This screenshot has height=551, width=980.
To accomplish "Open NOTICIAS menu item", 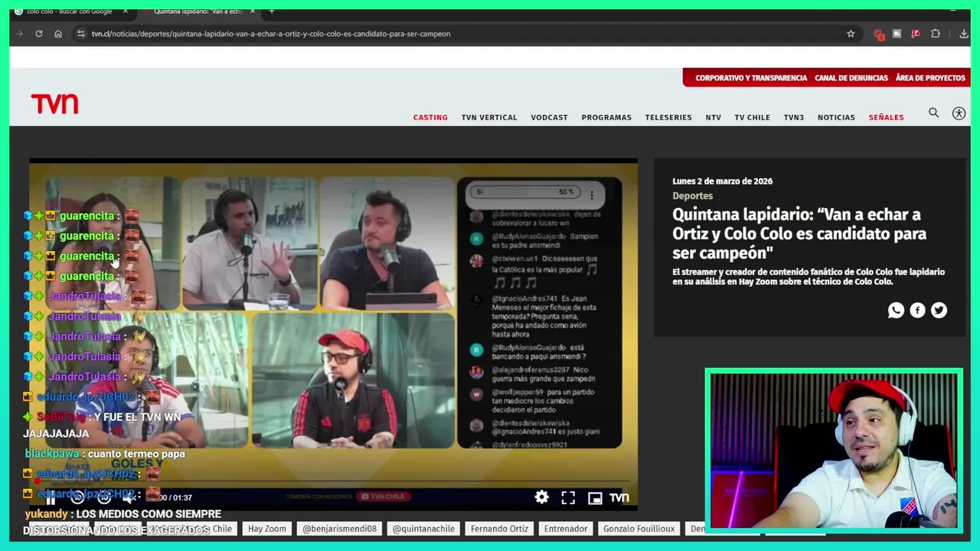I will (836, 117).
